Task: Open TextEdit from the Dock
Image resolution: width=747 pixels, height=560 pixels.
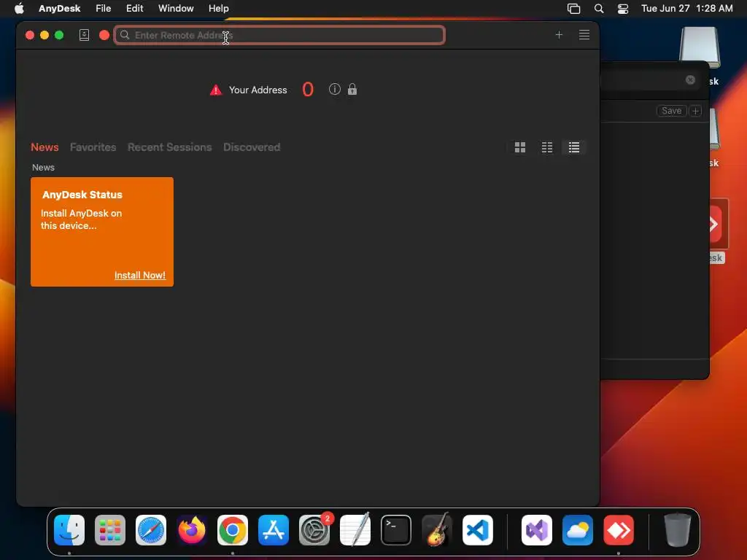Action: pos(355,530)
